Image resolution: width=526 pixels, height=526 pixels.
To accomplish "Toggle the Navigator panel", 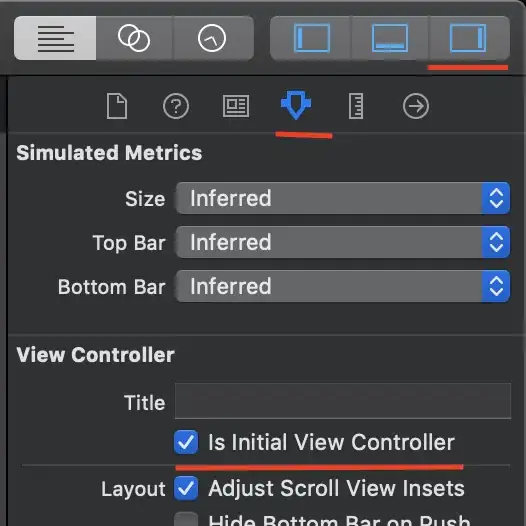I will point(312,38).
